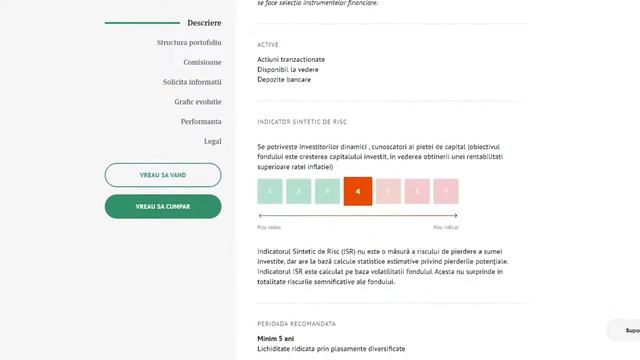Select Solicita informatii in sidebar
Viewport: 640px width, 360px height.
pos(192,82)
